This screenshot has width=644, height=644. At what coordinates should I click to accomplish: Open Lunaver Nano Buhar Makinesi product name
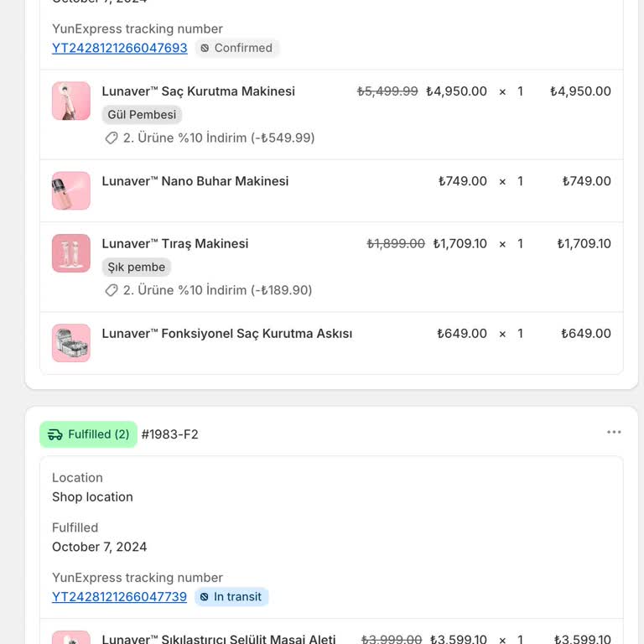[195, 181]
